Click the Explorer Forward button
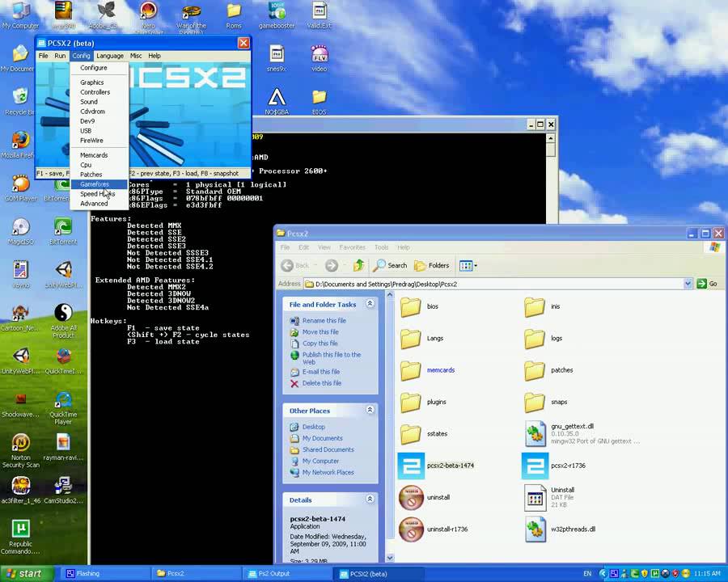Viewport: 728px width, 582px height. click(x=332, y=265)
